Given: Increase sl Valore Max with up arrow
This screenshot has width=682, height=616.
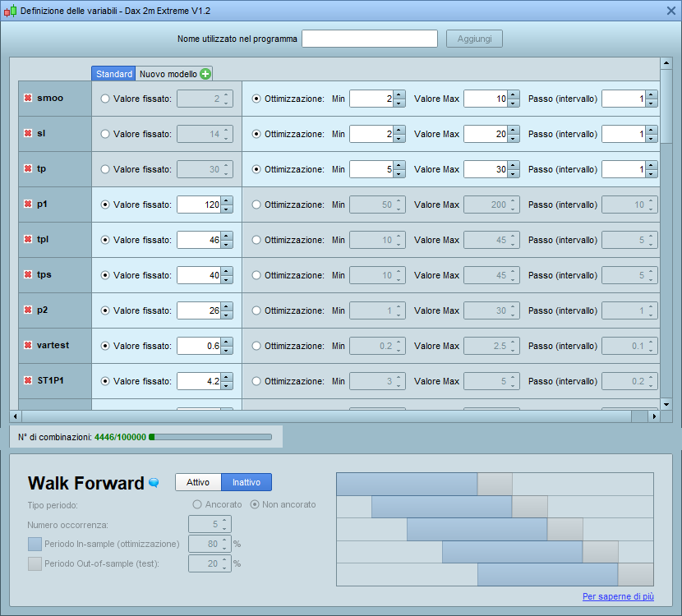Looking at the screenshot, I should point(514,130).
